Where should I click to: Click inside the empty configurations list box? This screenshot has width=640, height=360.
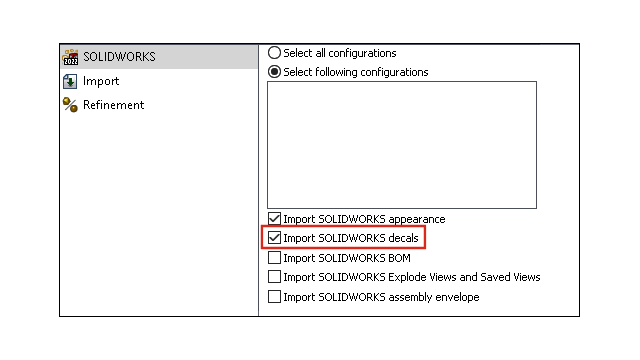402,145
